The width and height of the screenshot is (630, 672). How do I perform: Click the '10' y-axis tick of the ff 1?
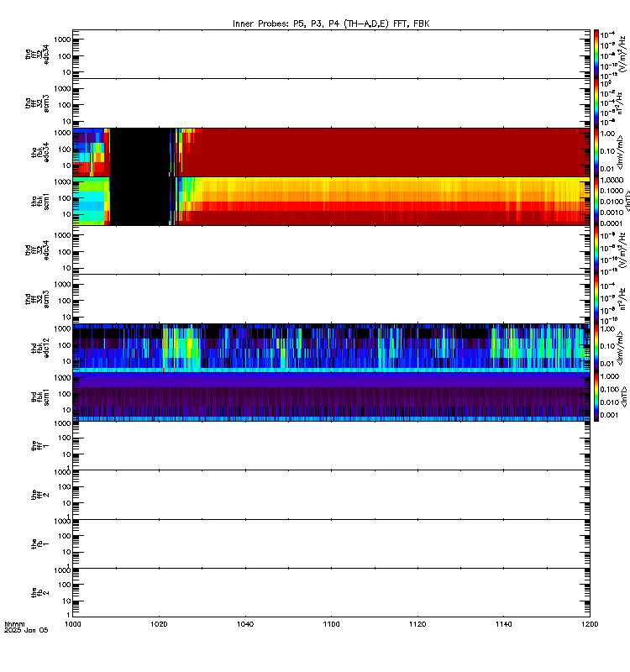click(x=67, y=454)
